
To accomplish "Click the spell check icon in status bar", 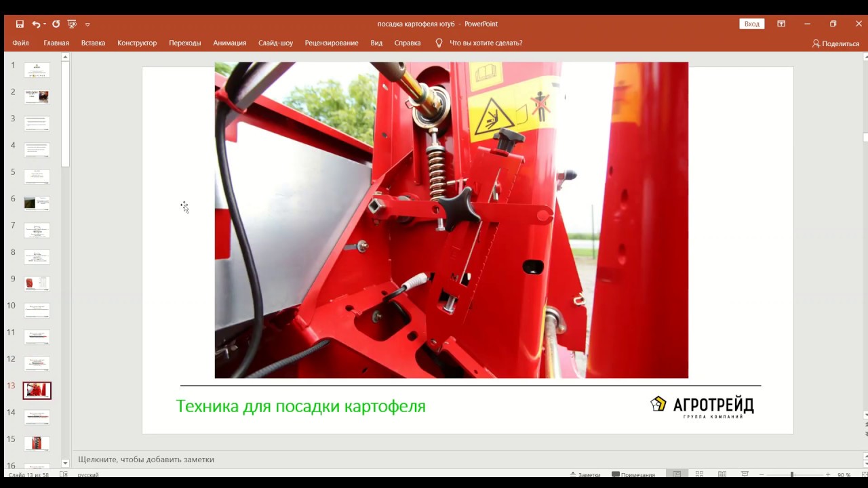I will point(64,475).
